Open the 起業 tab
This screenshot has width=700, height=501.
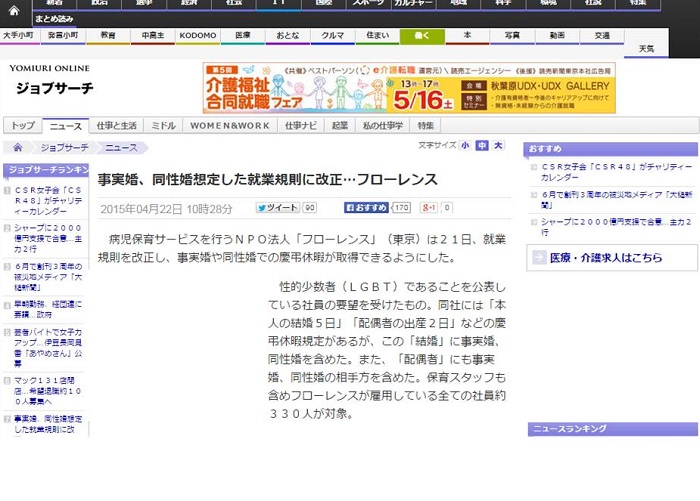(340, 126)
